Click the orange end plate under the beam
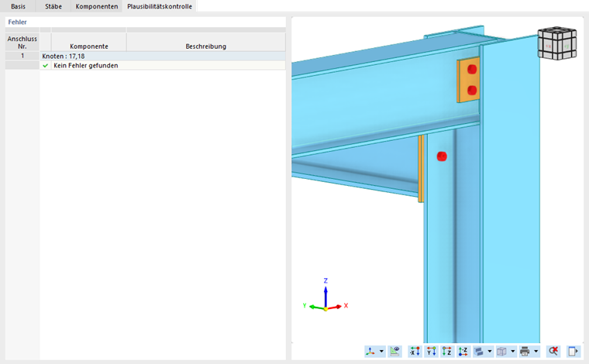 421,169
